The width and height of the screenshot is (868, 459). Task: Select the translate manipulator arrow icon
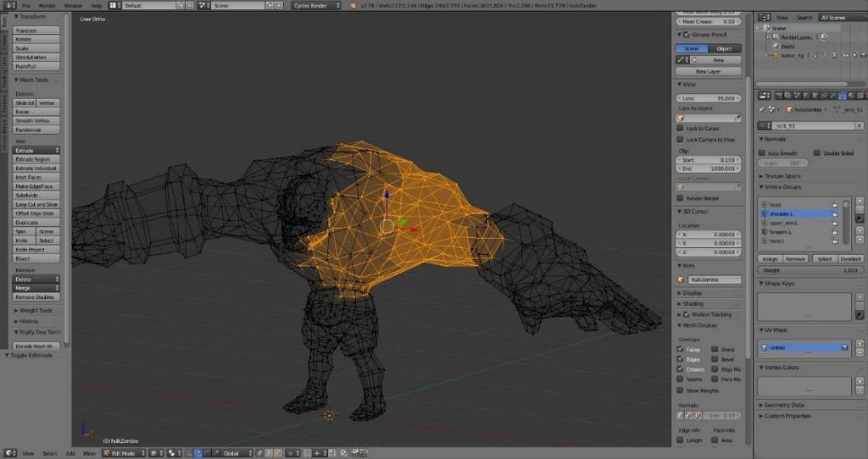[198, 453]
